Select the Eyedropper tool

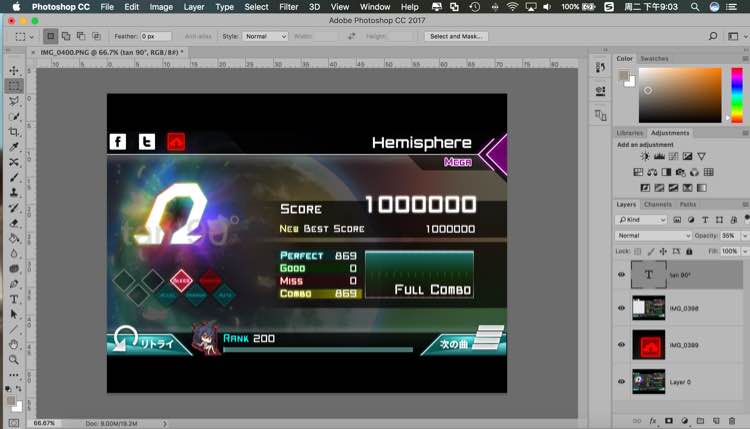click(x=14, y=147)
